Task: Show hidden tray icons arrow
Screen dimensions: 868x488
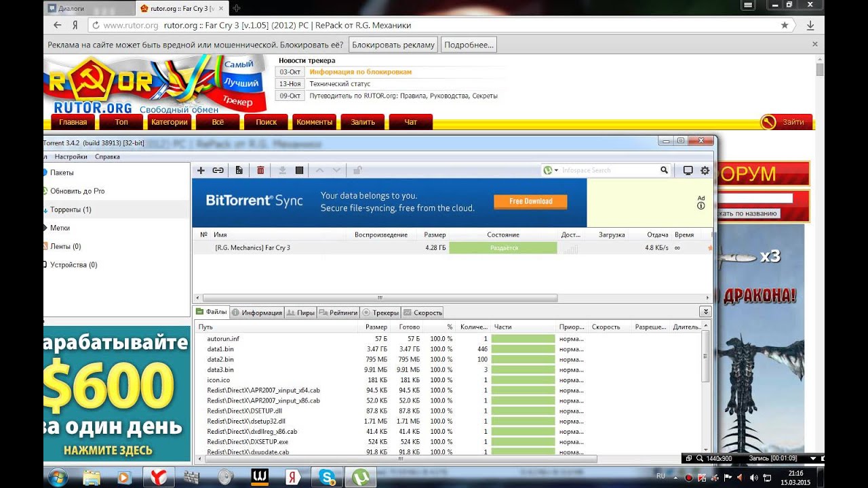Action: click(x=675, y=478)
